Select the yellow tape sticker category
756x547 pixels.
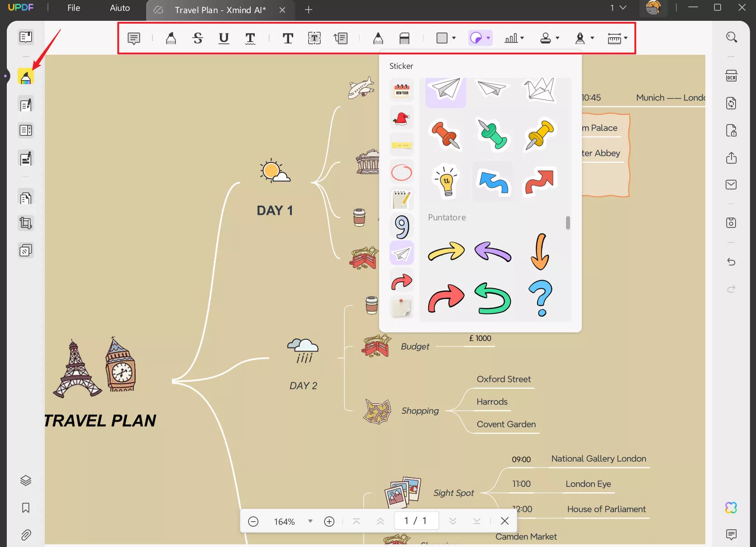click(402, 145)
